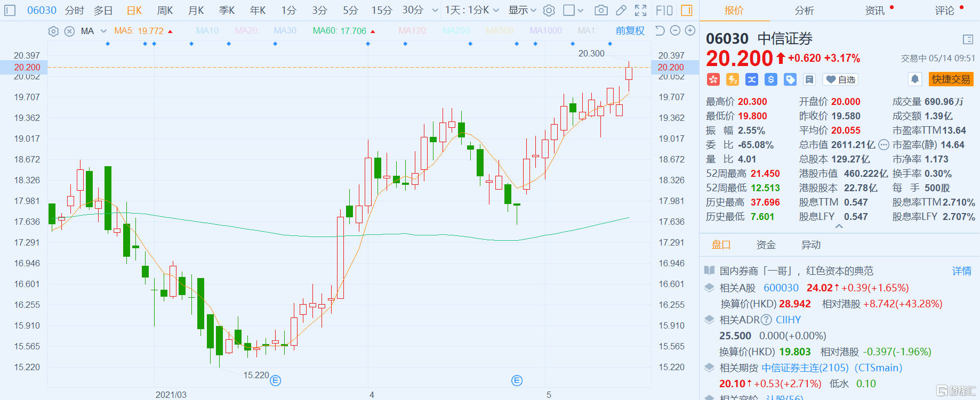The width and height of the screenshot is (980, 400).
Task: Toggle the MA20 line visibility
Action: 246,31
